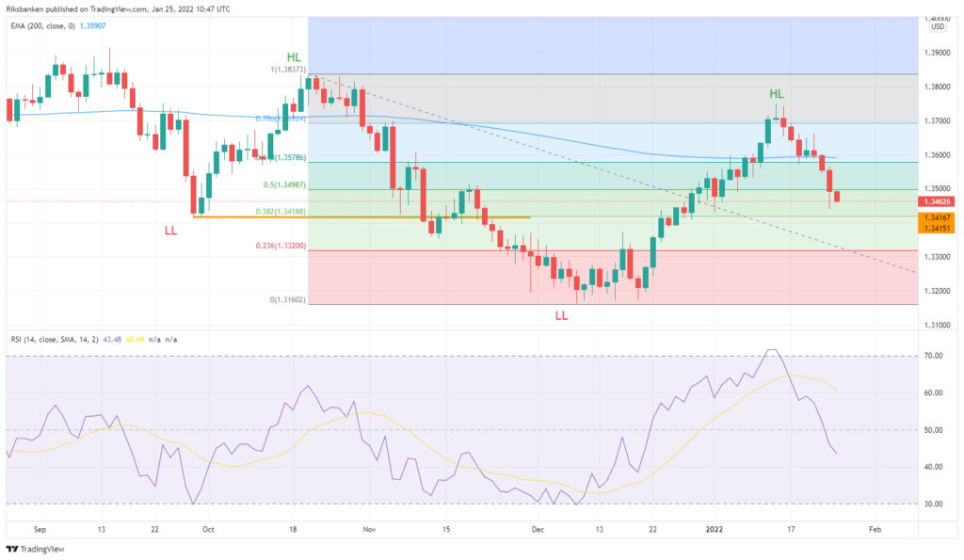Select the 2022 label on the time axis
This screenshot has height=560, width=964.
coord(715,529)
